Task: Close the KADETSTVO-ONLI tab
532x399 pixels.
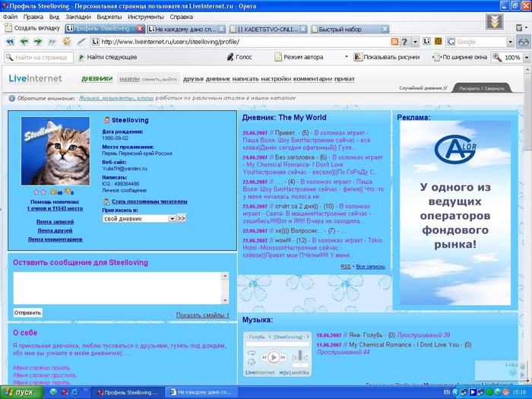Action: 303,29
